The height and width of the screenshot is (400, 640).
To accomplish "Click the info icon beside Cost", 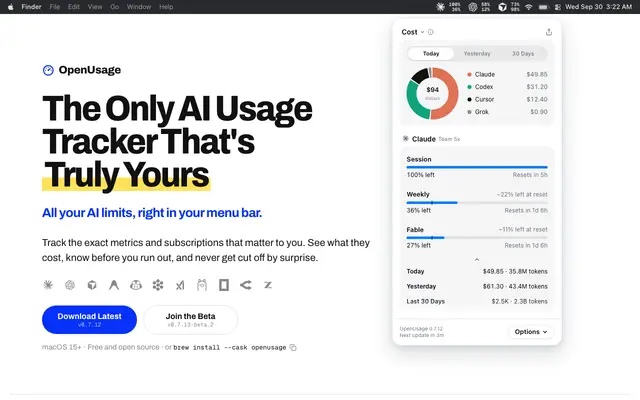I will click(x=431, y=32).
